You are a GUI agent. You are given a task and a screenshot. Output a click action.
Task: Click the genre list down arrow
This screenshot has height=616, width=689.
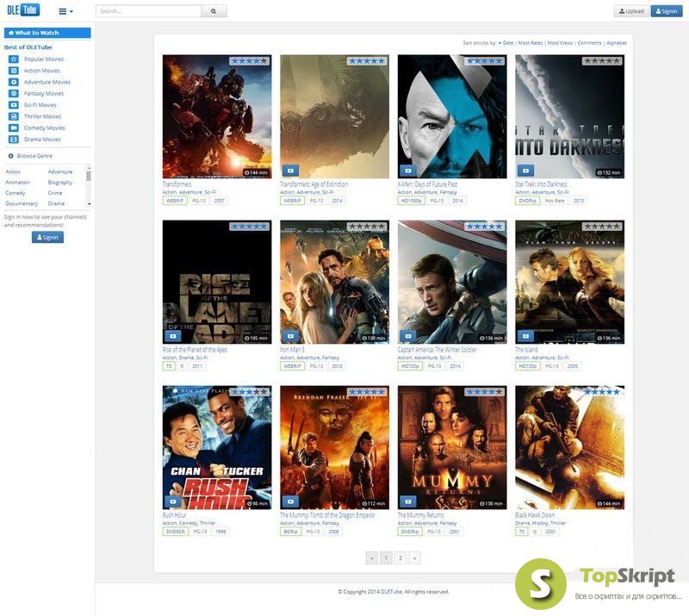pyautogui.click(x=89, y=204)
